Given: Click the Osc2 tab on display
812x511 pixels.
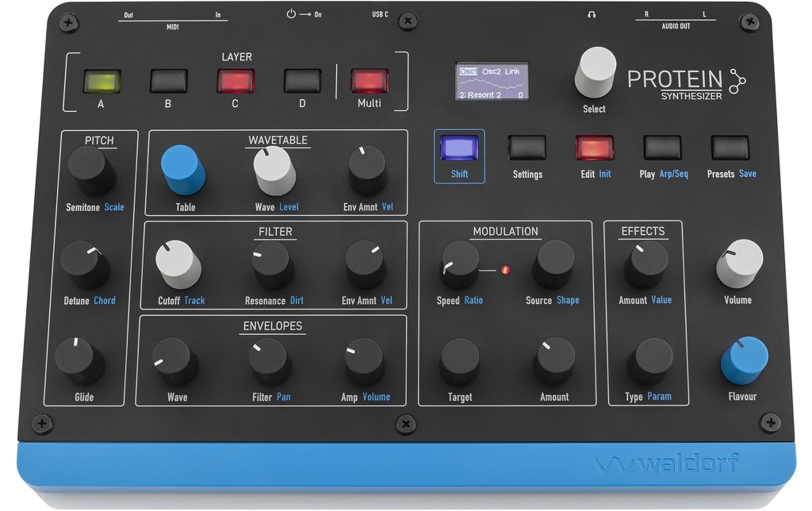Looking at the screenshot, I should [x=492, y=71].
